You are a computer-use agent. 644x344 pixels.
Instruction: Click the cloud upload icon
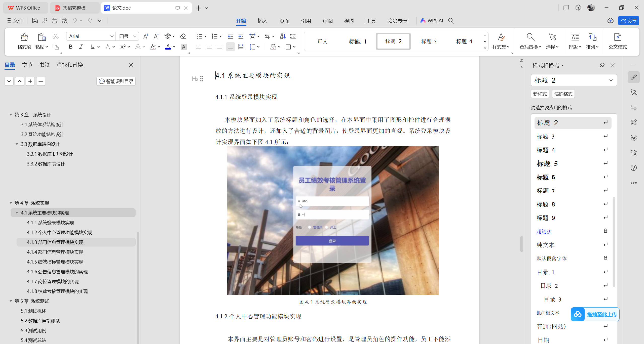pyautogui.click(x=610, y=21)
